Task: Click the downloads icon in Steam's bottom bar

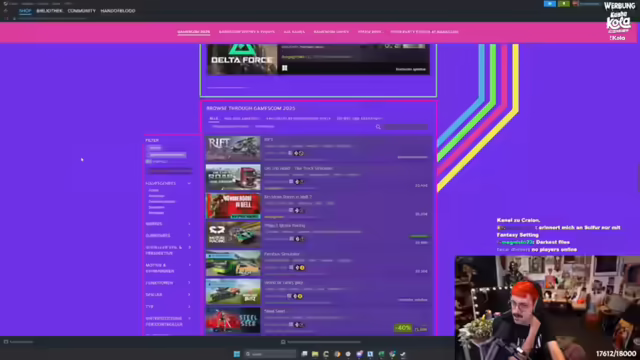Action: pyautogui.click(x=283, y=342)
